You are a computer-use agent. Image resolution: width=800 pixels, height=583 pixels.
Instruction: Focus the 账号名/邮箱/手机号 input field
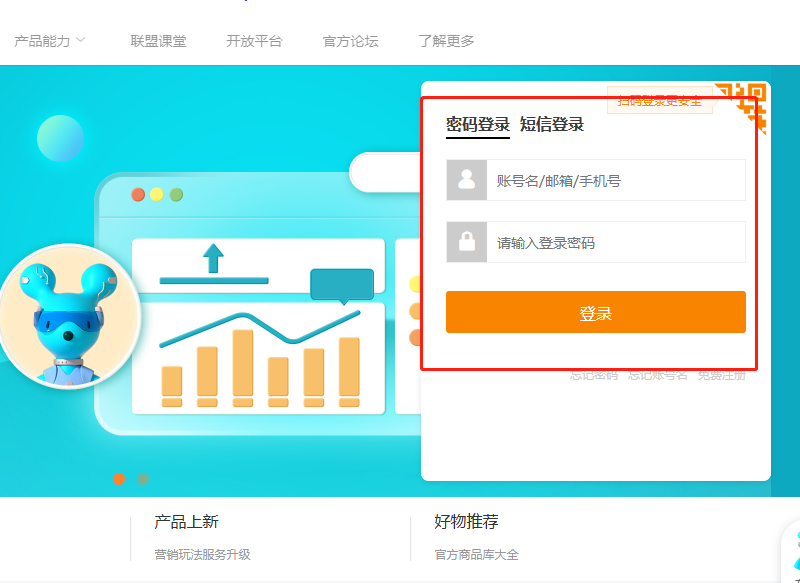coord(615,181)
